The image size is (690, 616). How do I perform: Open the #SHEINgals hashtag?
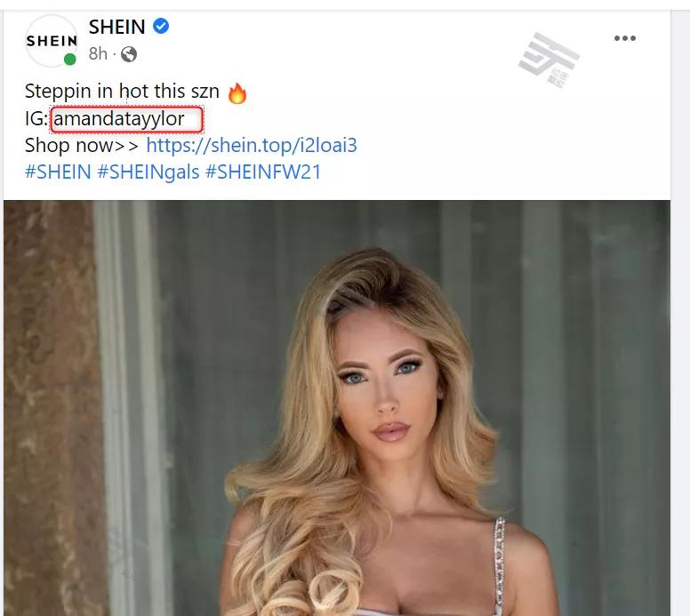click(x=148, y=172)
